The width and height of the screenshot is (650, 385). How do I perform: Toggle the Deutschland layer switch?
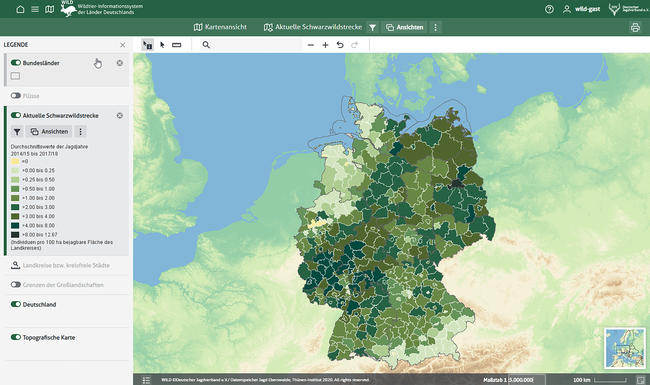16,304
